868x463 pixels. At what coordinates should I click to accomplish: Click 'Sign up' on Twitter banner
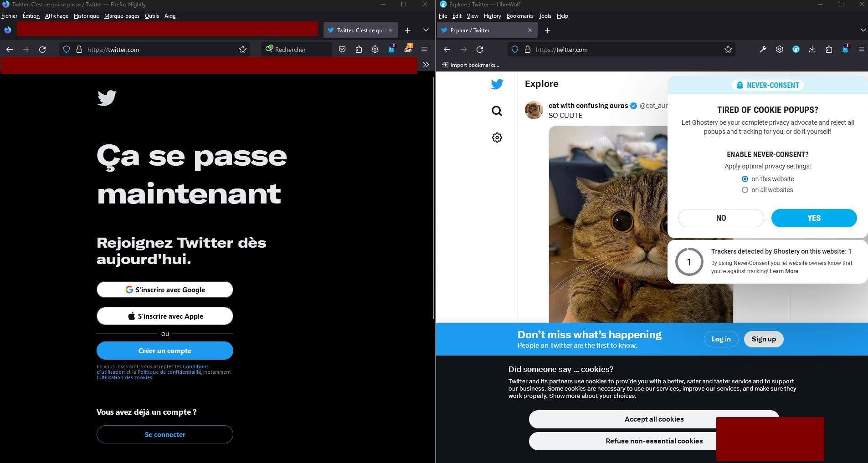click(764, 339)
